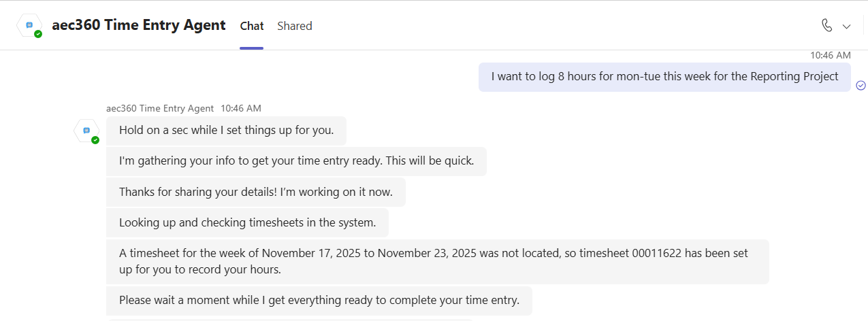
Task: Select the timesheet 00011622 setup message
Action: point(437,261)
